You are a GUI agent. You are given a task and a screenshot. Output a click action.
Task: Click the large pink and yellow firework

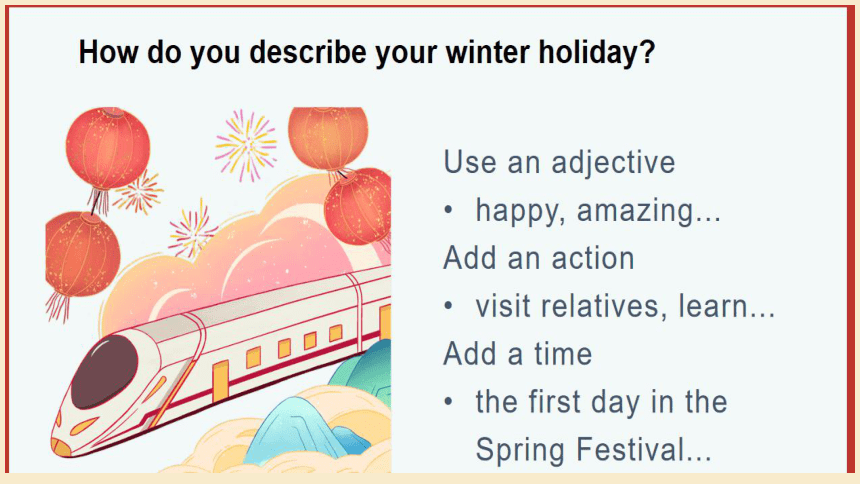click(246, 146)
